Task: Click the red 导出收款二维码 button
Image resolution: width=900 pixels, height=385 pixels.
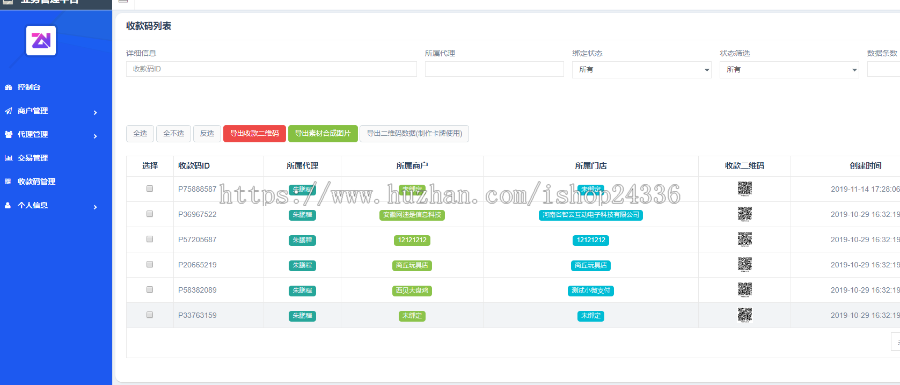Action: [x=254, y=134]
